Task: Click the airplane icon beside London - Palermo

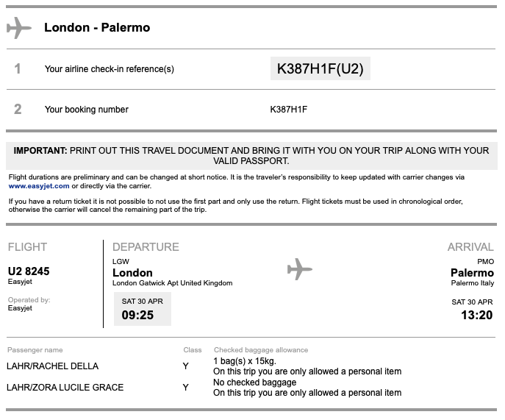Action: tap(19, 28)
